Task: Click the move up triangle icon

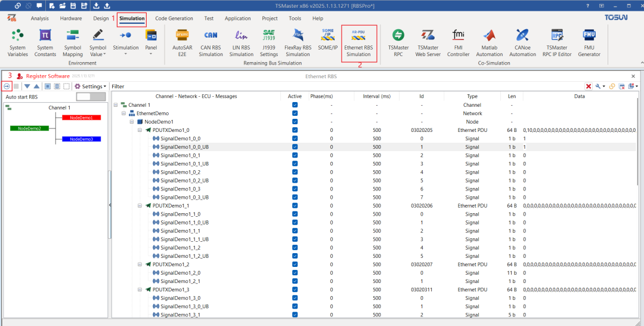Action: pyautogui.click(x=36, y=87)
